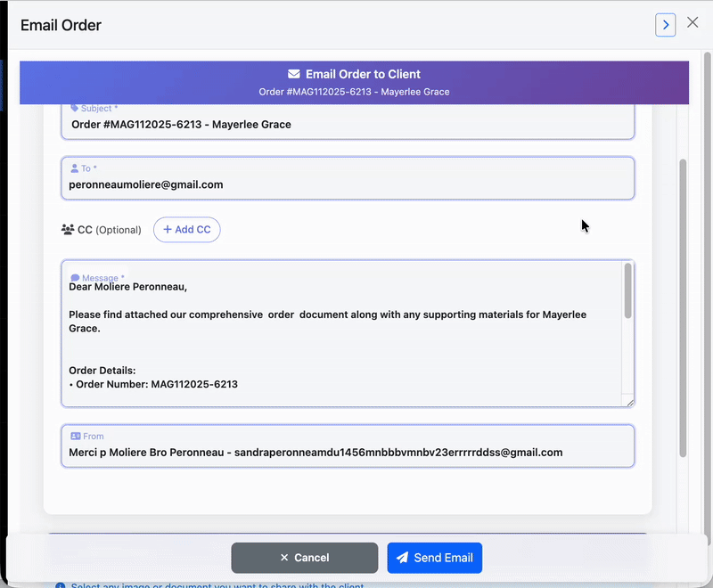Click the info icon beside the image sharing note
Screen dimensions: 713x588
61,585
